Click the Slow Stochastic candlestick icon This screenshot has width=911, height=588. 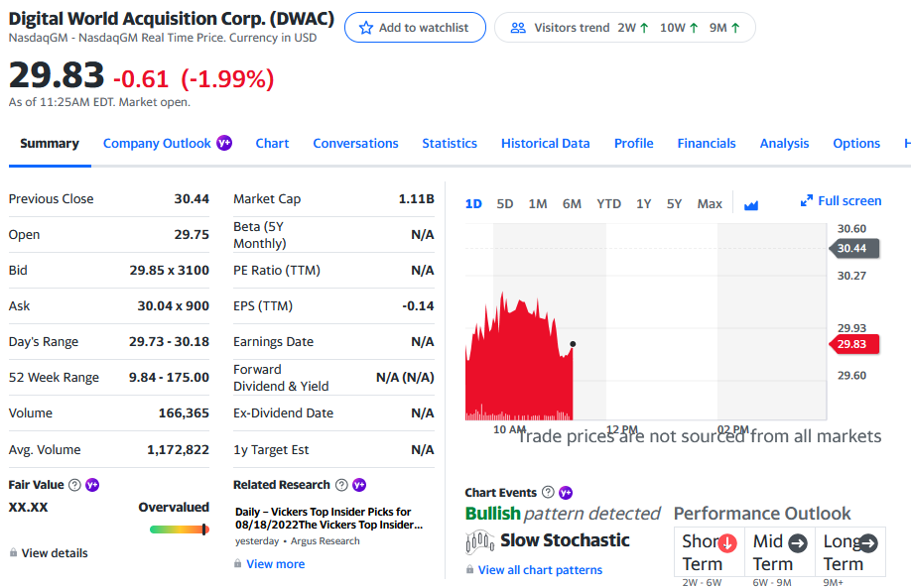(480, 541)
